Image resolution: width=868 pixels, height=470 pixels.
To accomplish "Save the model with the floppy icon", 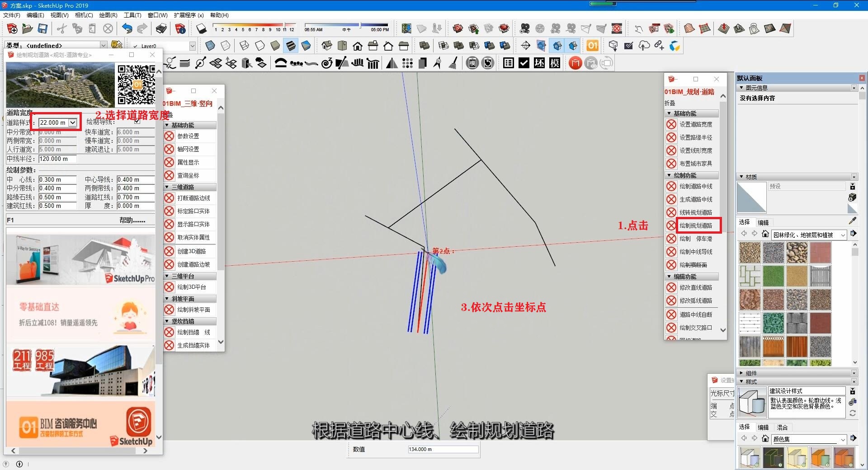I will click(42, 29).
